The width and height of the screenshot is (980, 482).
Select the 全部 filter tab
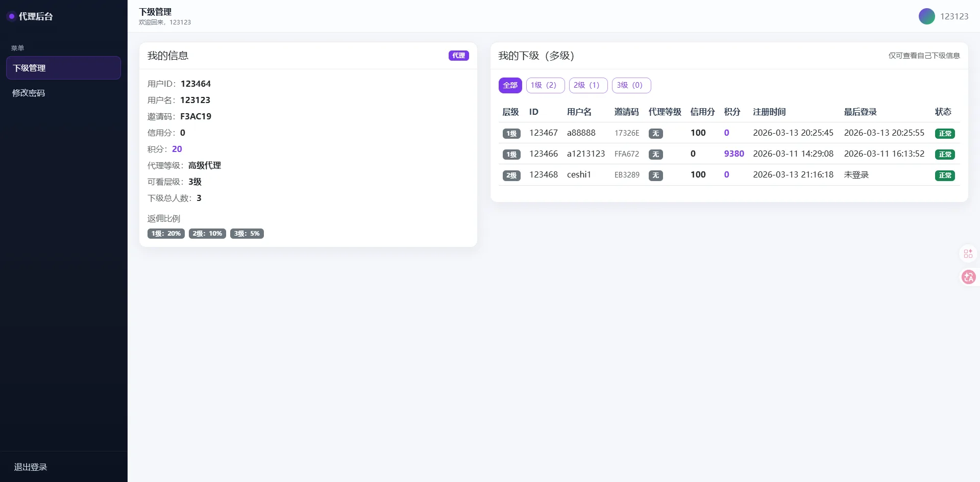coord(510,85)
